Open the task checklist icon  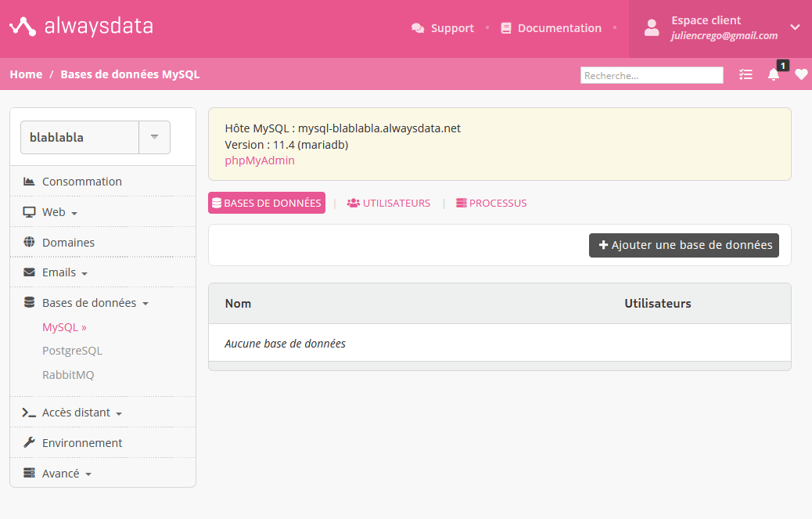click(x=746, y=74)
